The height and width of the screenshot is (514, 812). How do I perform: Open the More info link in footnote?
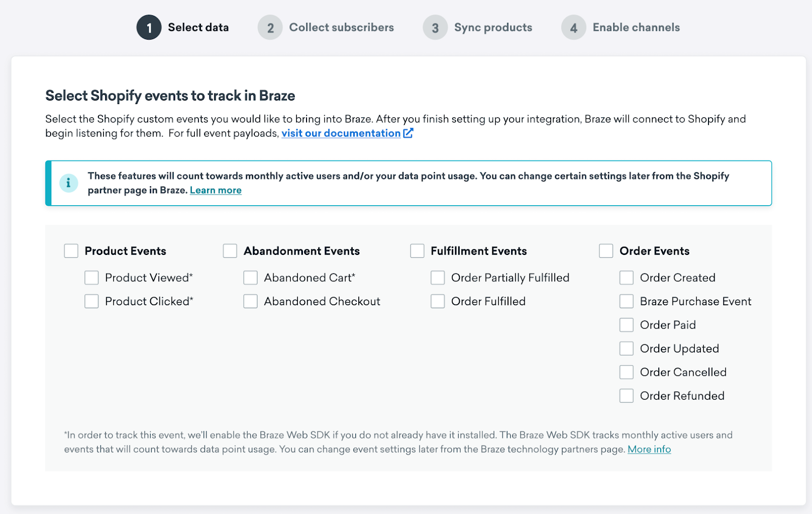tap(649, 449)
